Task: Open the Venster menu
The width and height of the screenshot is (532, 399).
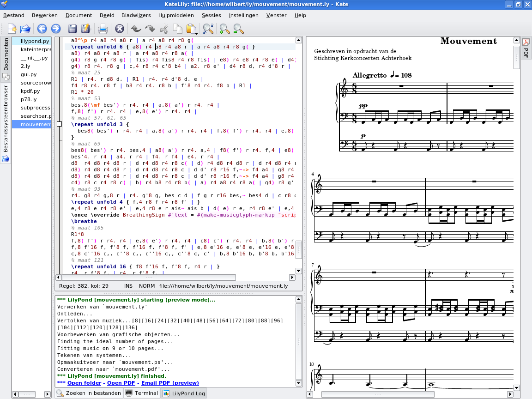Action: click(x=277, y=15)
